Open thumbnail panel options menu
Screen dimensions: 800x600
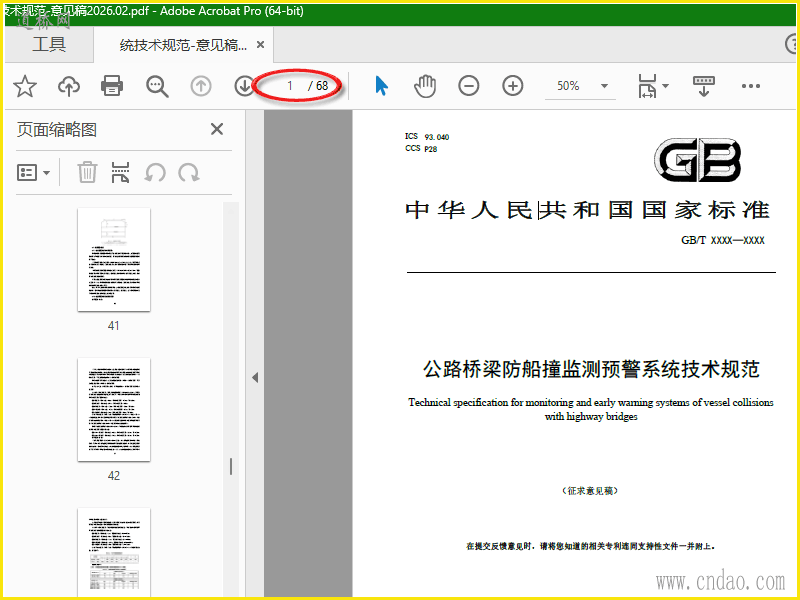click(x=33, y=172)
